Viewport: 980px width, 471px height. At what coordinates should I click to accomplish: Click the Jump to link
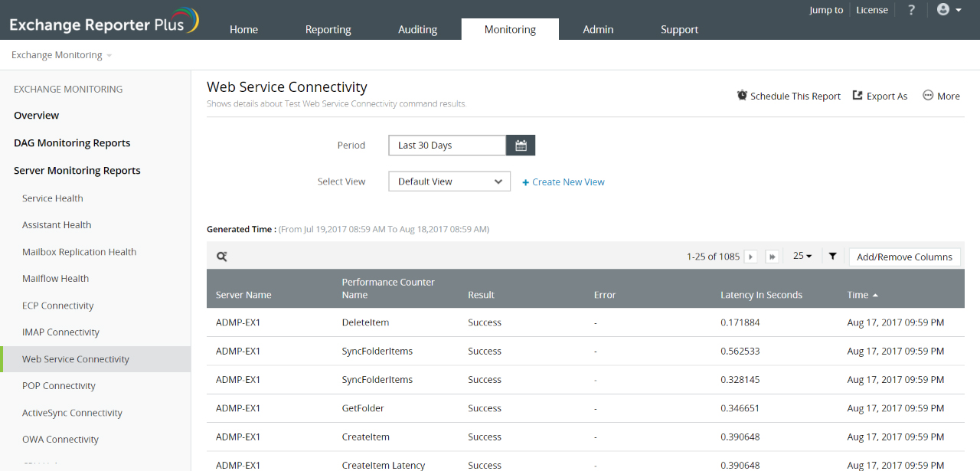click(826, 10)
